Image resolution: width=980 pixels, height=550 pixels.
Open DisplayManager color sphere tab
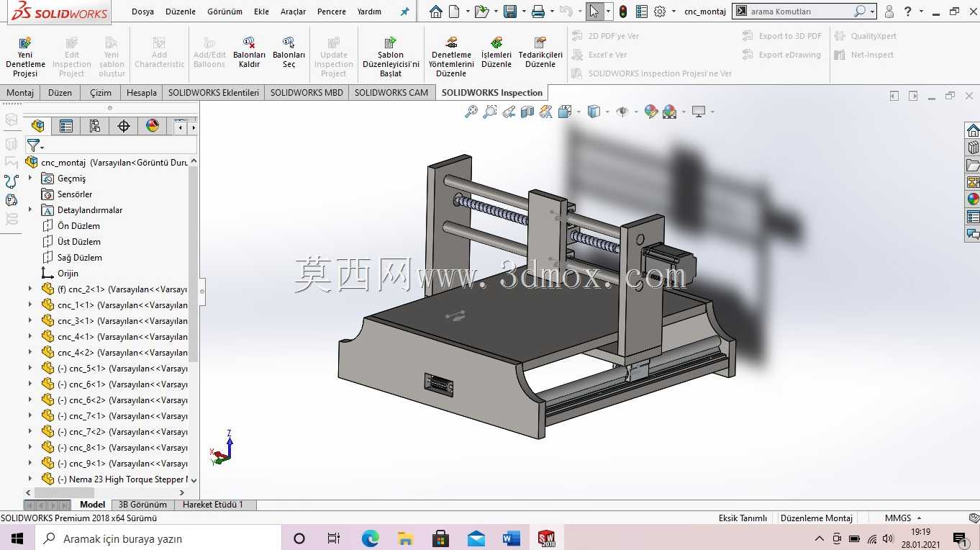(153, 126)
